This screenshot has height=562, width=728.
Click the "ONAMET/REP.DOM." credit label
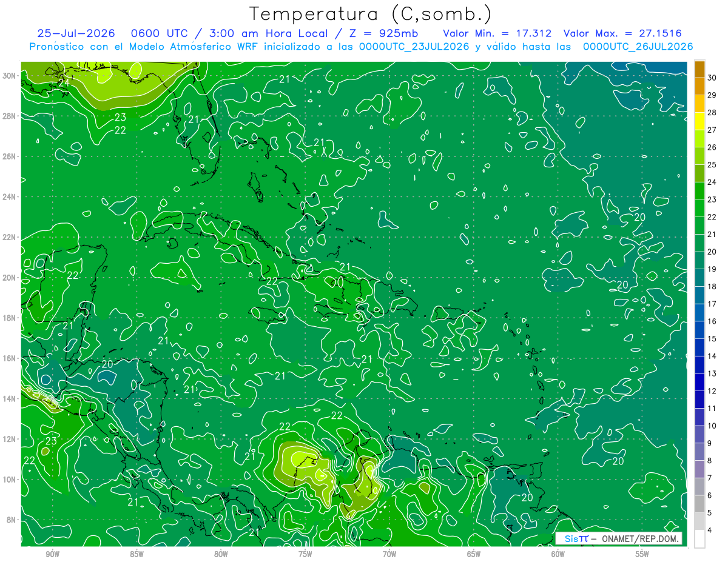[641, 539]
